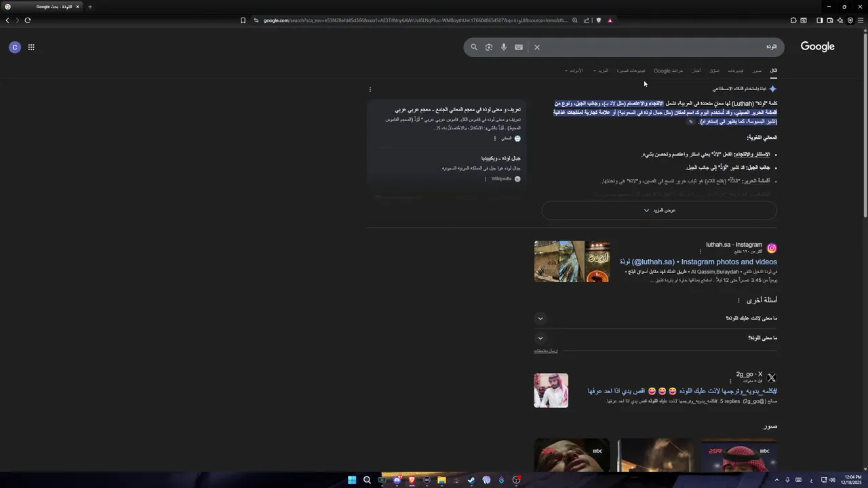This screenshot has height=488, width=868.
Task: Open luthah.sa Instagram photos and videos link
Action: (x=698, y=262)
